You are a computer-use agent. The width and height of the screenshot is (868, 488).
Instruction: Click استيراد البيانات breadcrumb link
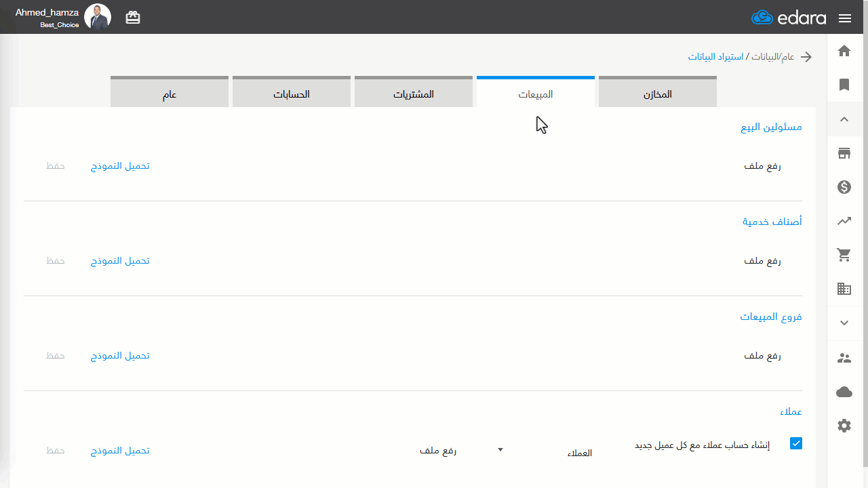pos(715,57)
